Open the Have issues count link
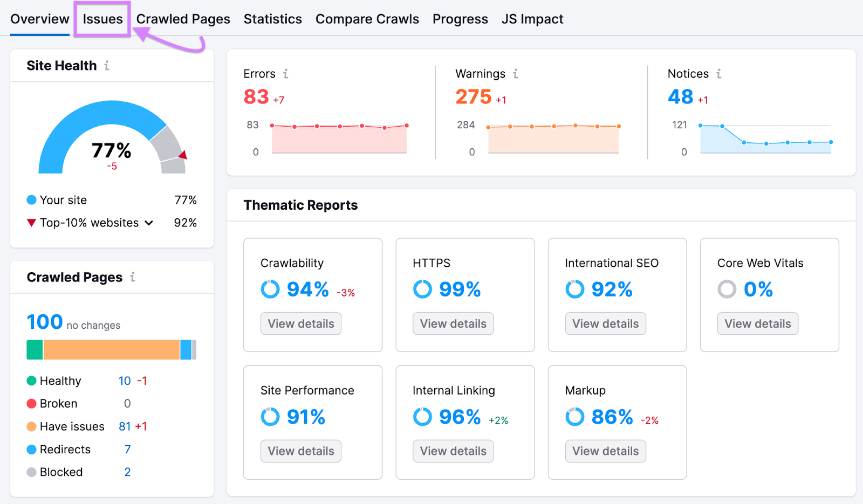 coord(125,426)
